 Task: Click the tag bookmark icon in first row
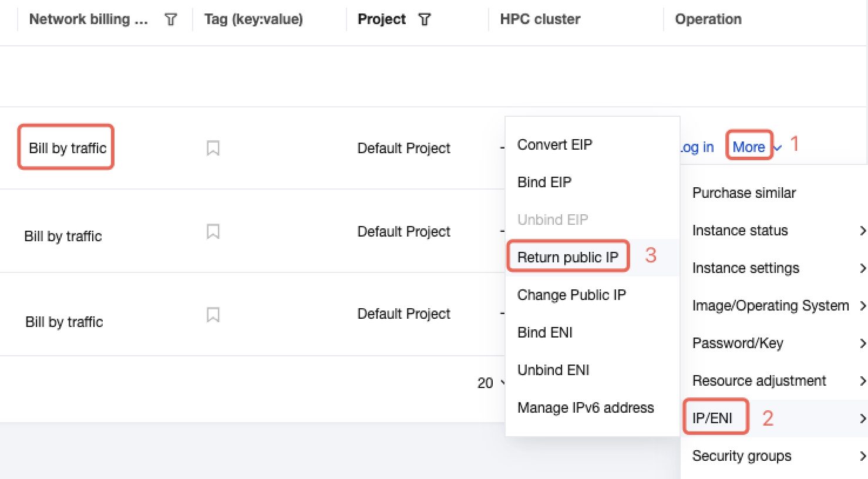[213, 148]
